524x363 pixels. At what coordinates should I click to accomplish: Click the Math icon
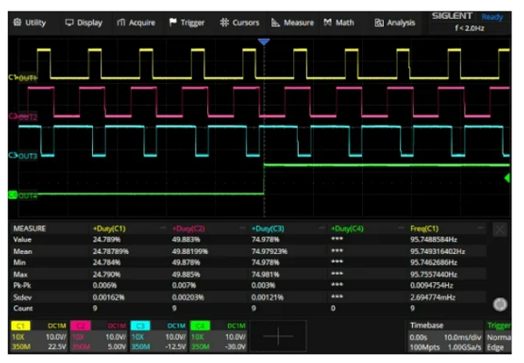[328, 22]
